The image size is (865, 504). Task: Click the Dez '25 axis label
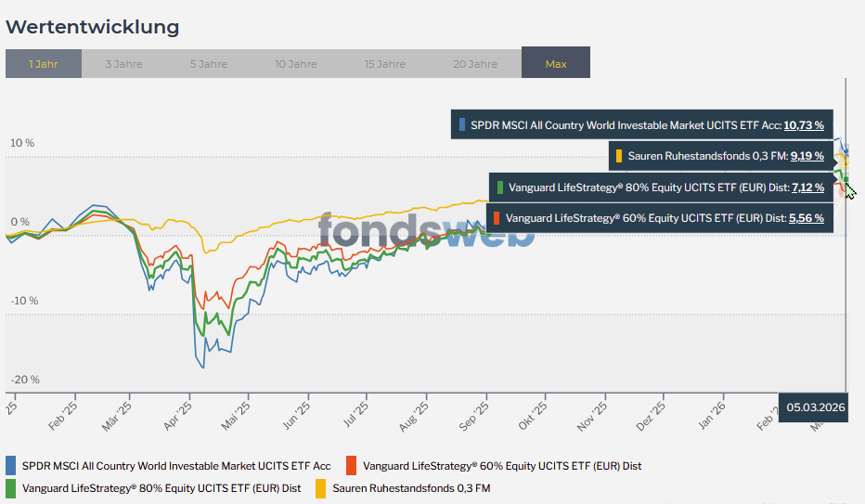click(651, 415)
